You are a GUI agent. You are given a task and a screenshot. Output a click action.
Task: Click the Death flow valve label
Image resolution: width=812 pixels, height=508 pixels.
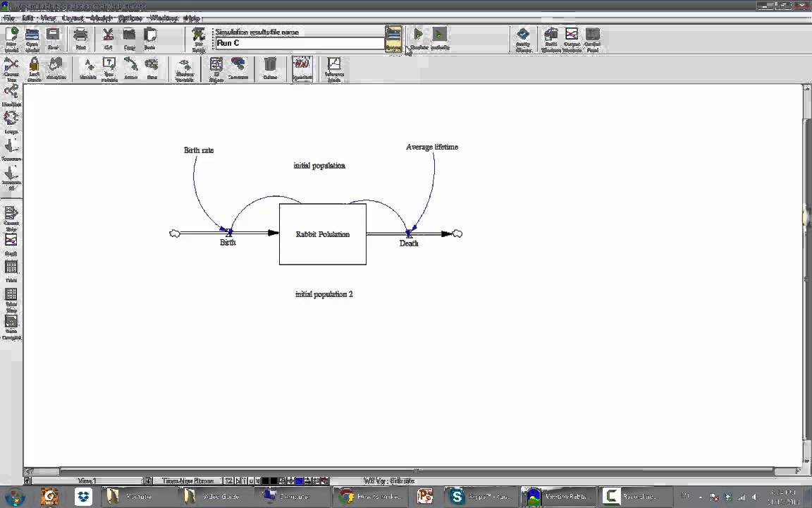[409, 243]
